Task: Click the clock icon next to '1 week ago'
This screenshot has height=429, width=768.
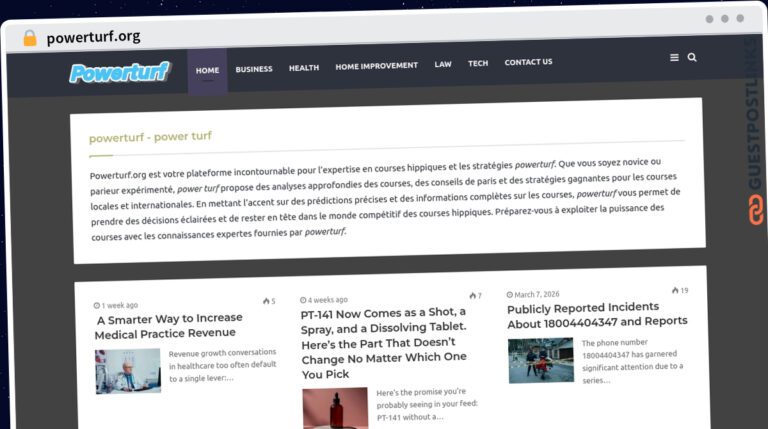Action: pos(96,306)
